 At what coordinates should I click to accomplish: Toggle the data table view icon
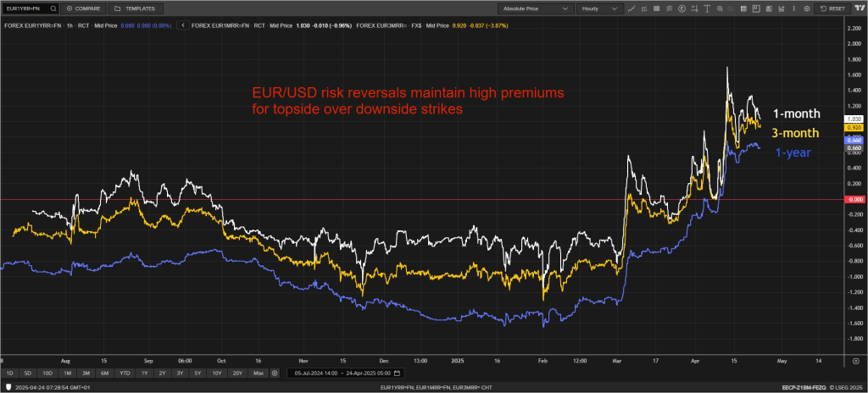(742, 8)
